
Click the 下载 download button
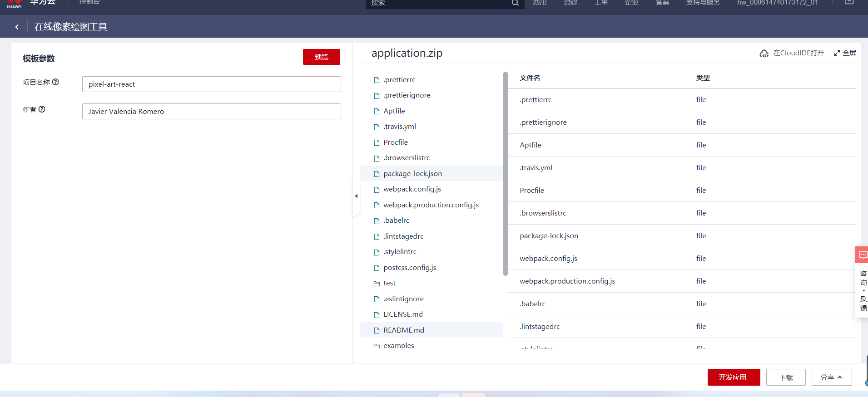(786, 377)
